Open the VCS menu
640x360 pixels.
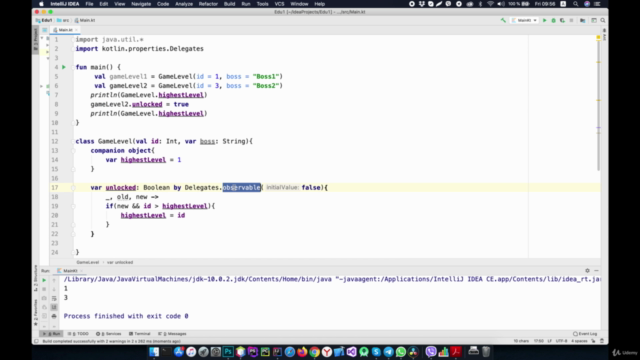[279, 4]
